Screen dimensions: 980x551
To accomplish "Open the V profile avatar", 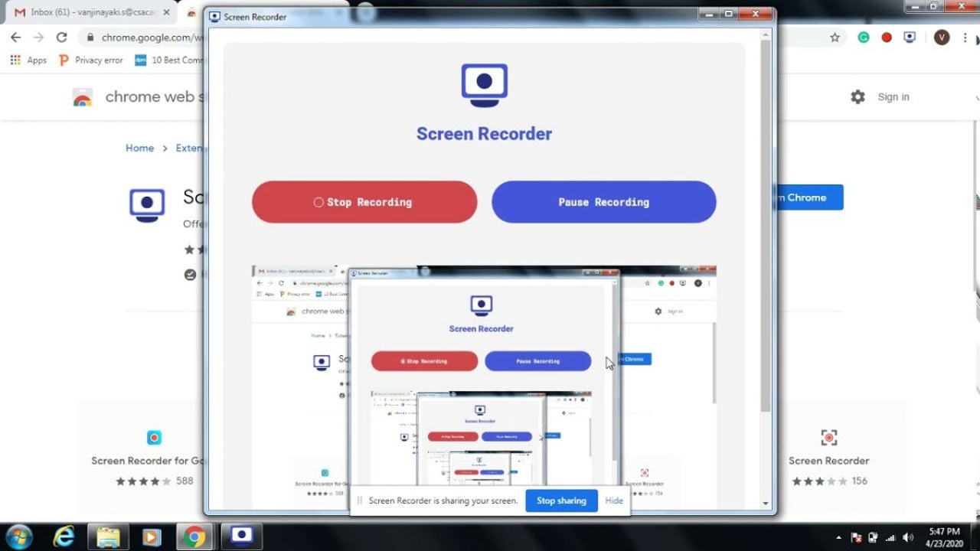I will tap(942, 37).
